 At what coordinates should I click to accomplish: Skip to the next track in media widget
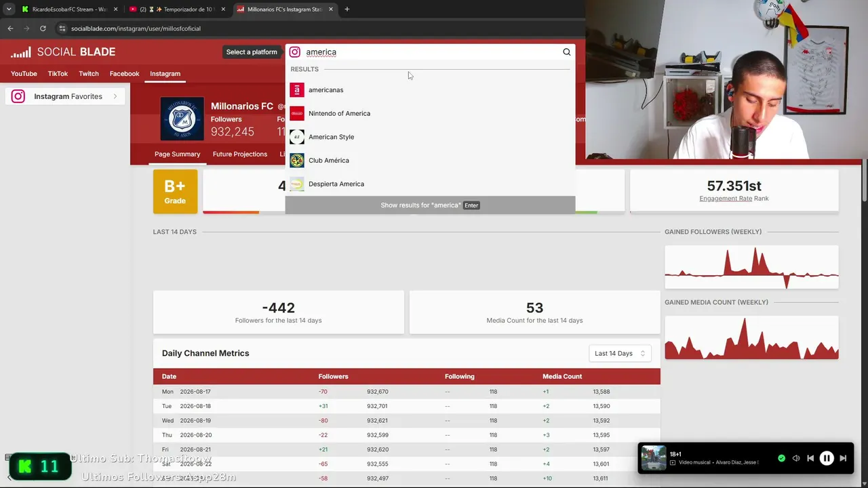pyautogui.click(x=843, y=459)
